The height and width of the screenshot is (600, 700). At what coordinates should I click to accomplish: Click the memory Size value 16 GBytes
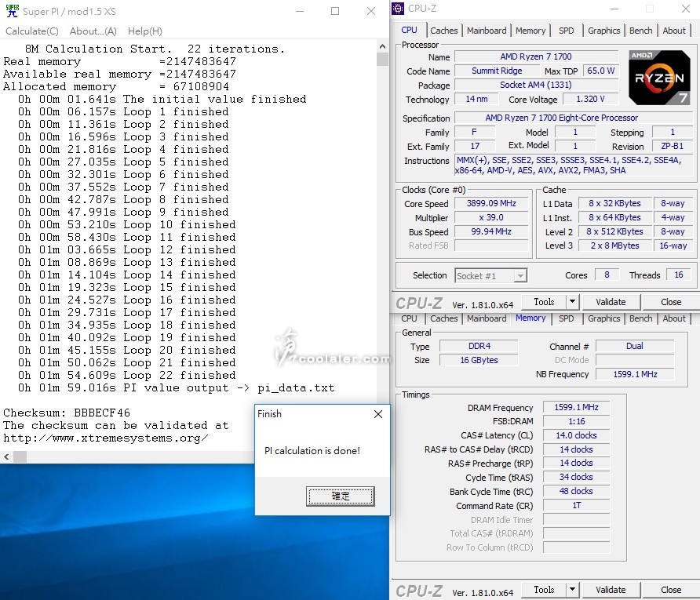pyautogui.click(x=479, y=360)
